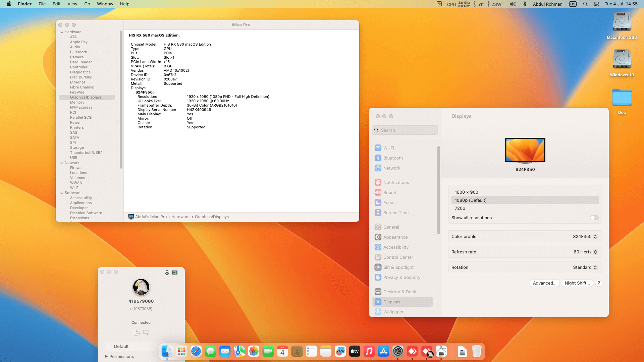This screenshot has height=362, width=644.
Task: Open Screen Time settings
Action: [x=396, y=213]
